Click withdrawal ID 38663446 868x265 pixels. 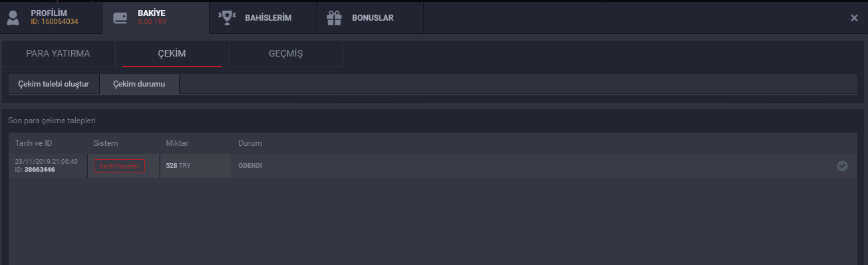tap(39, 170)
